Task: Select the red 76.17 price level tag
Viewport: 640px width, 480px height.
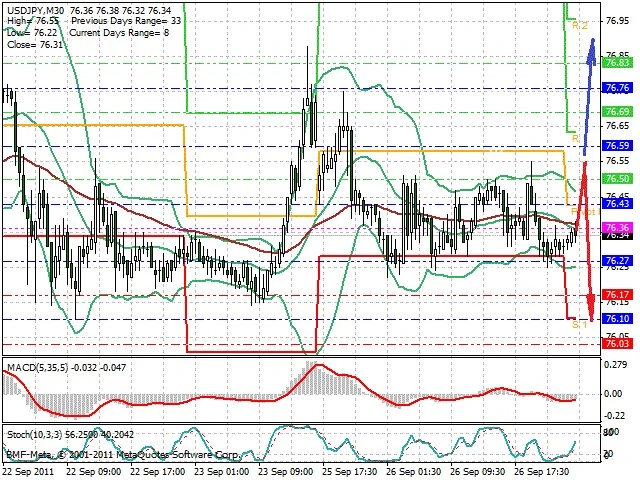Action: (x=616, y=294)
